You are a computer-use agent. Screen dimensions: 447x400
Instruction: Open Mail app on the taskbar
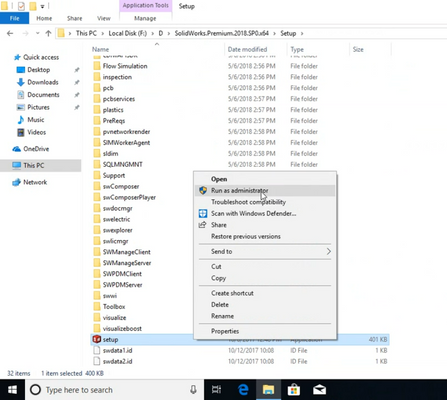click(319, 390)
